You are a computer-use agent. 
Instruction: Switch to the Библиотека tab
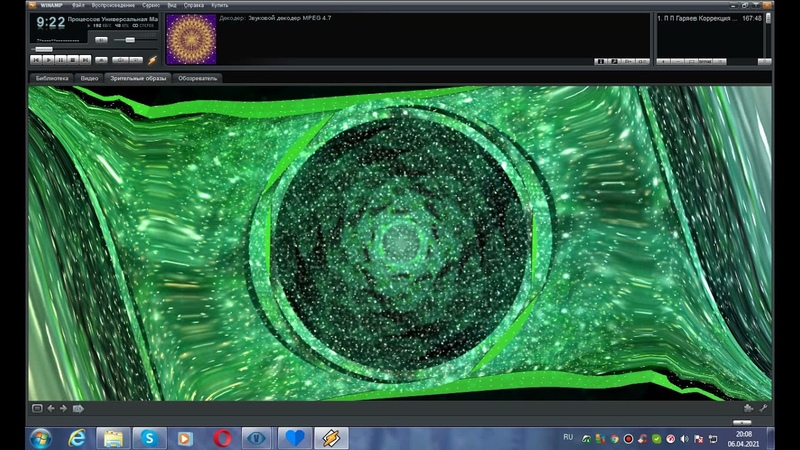[x=52, y=77]
